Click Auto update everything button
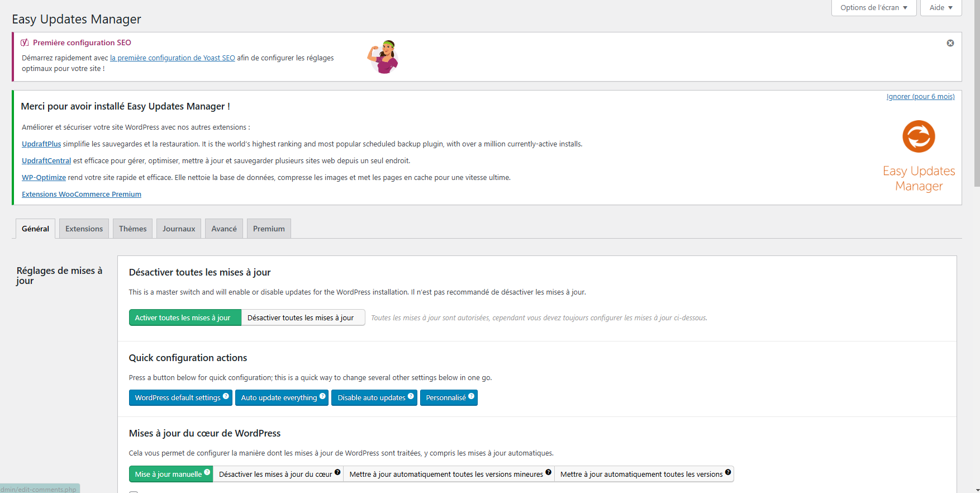This screenshot has height=493, width=980. 282,397
